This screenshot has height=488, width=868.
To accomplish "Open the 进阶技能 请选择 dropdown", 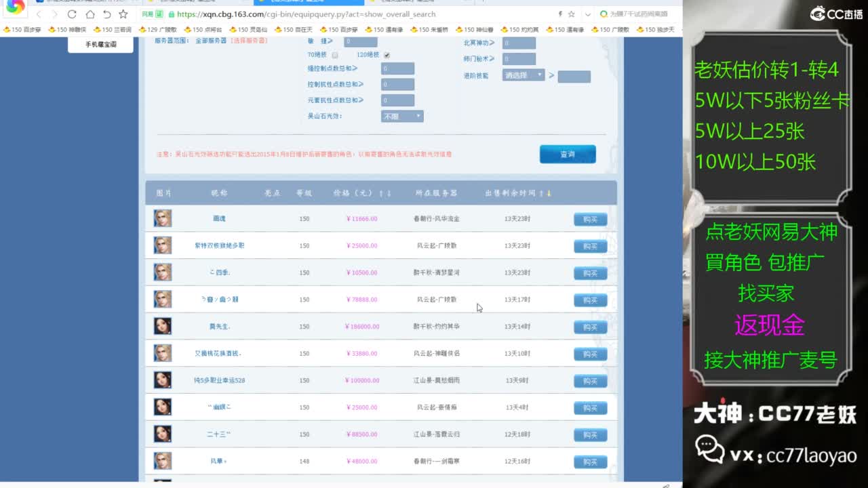I will pyautogui.click(x=522, y=76).
